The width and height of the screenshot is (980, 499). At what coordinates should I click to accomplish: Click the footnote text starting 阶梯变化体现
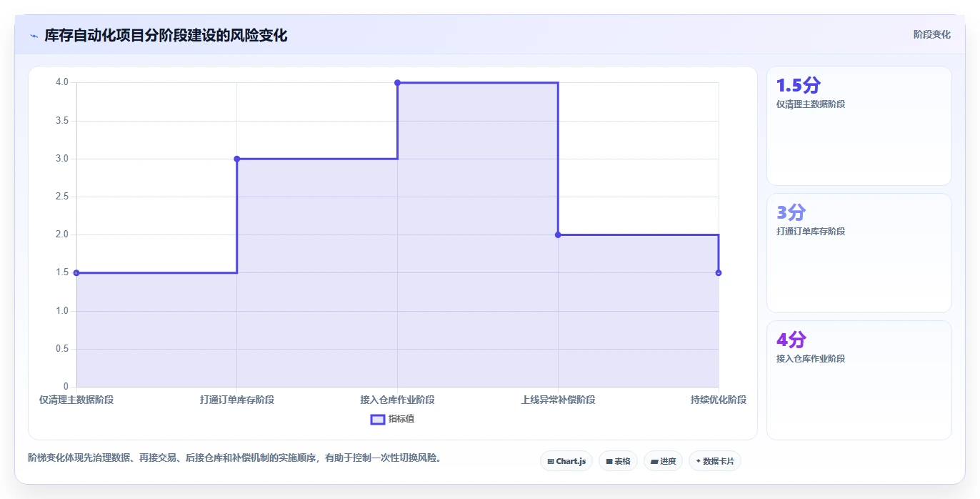235,458
